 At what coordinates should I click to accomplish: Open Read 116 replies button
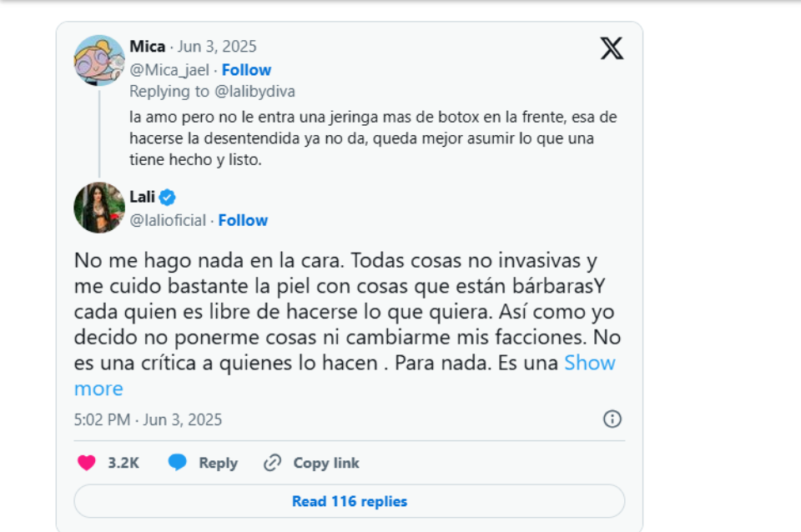[x=349, y=501]
